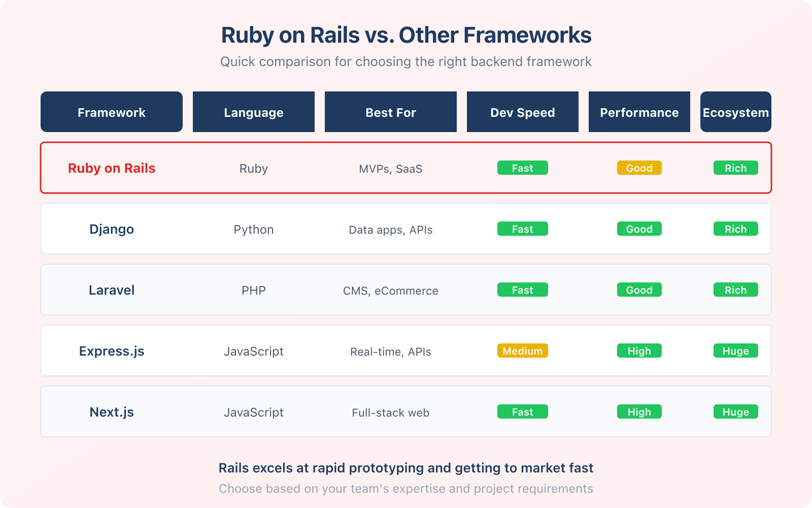Click the Rich ecosystem badge for Rails
The image size is (812, 508).
735,168
